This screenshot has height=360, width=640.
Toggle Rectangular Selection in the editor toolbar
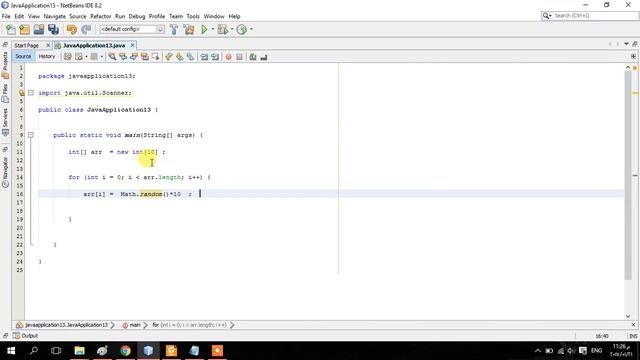pyautogui.click(x=155, y=57)
